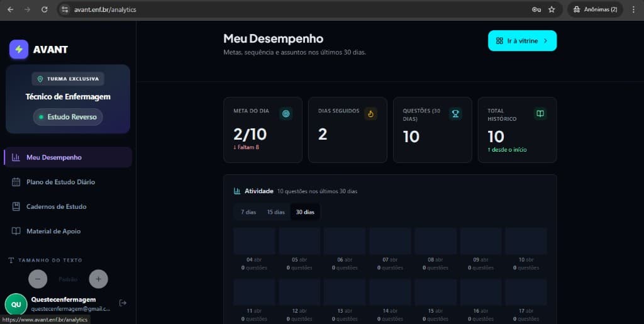
Task: Click the target icon on Meta do Dia card
Action: pyautogui.click(x=286, y=114)
